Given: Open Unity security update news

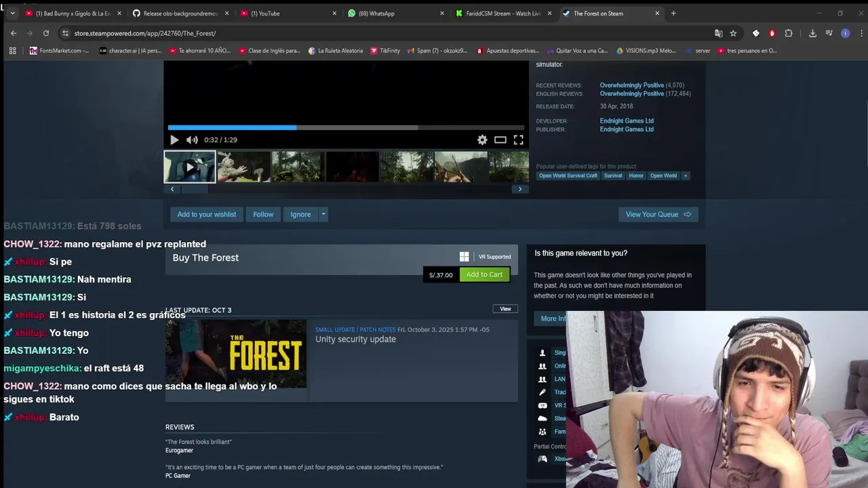Looking at the screenshot, I should [x=355, y=340].
